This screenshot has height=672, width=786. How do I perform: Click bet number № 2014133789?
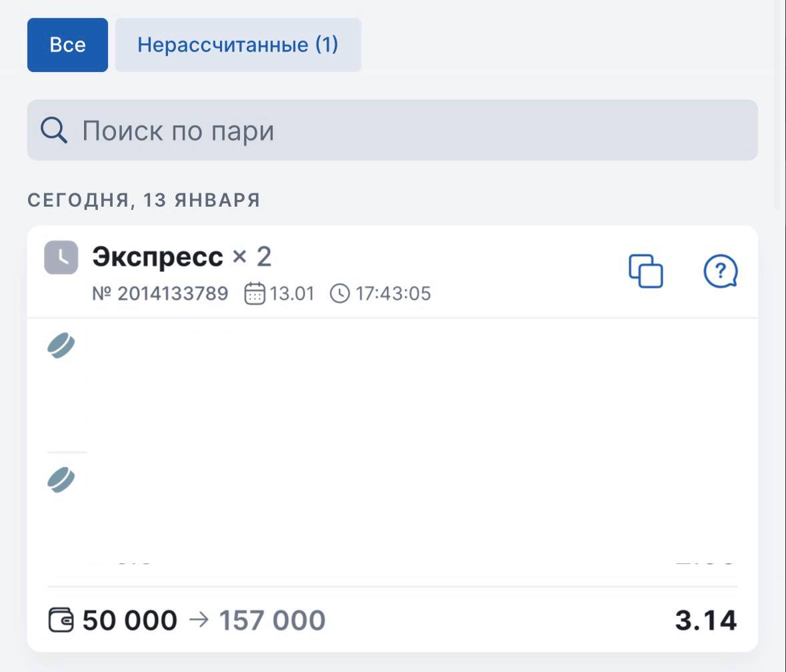(x=160, y=293)
